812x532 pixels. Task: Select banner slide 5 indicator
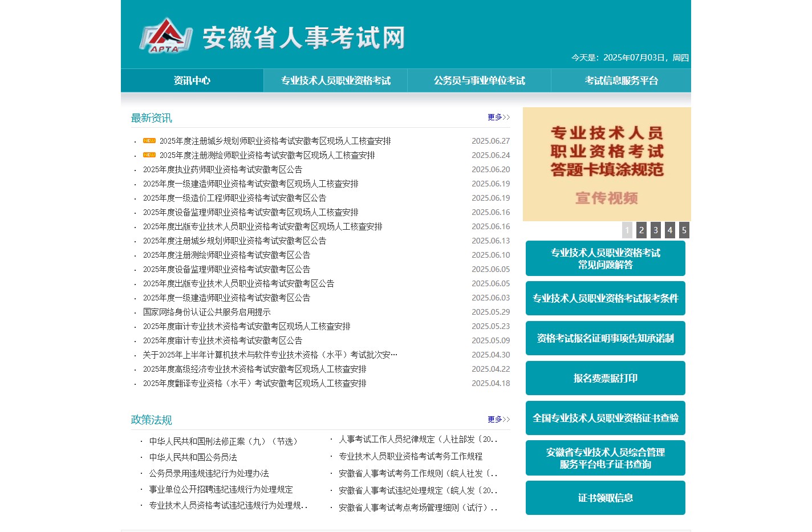pos(684,230)
